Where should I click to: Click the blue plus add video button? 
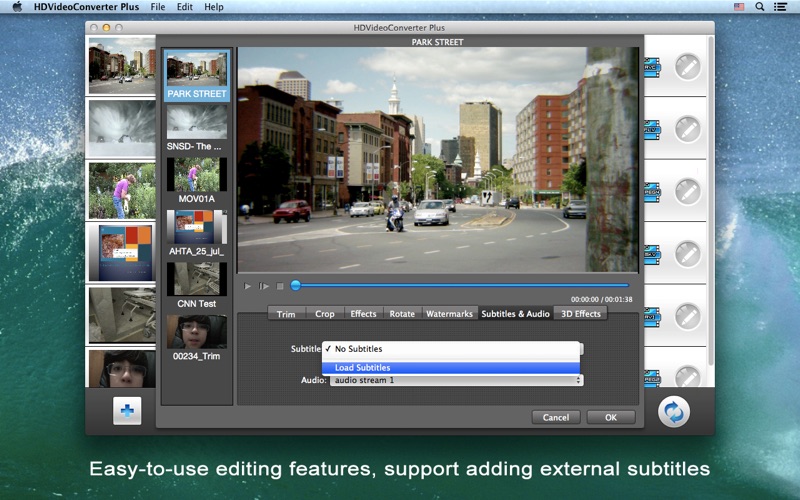pyautogui.click(x=127, y=411)
